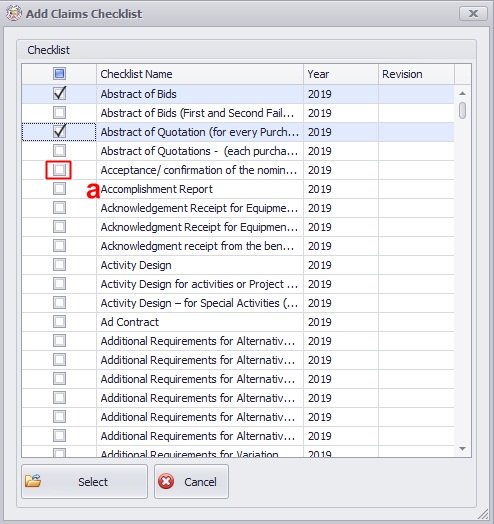Click the scrollbar down arrow
Image resolution: width=494 pixels, height=524 pixels.
tap(463, 448)
